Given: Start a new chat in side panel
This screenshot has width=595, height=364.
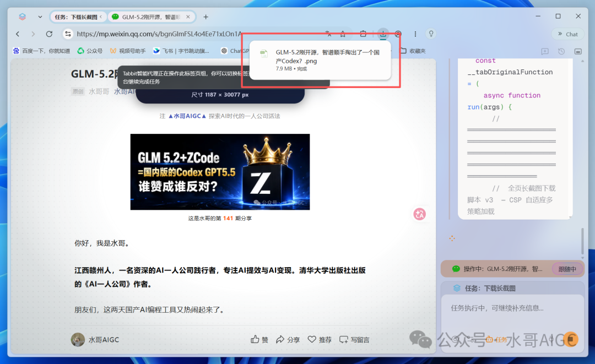Looking at the screenshot, I should point(545,51).
